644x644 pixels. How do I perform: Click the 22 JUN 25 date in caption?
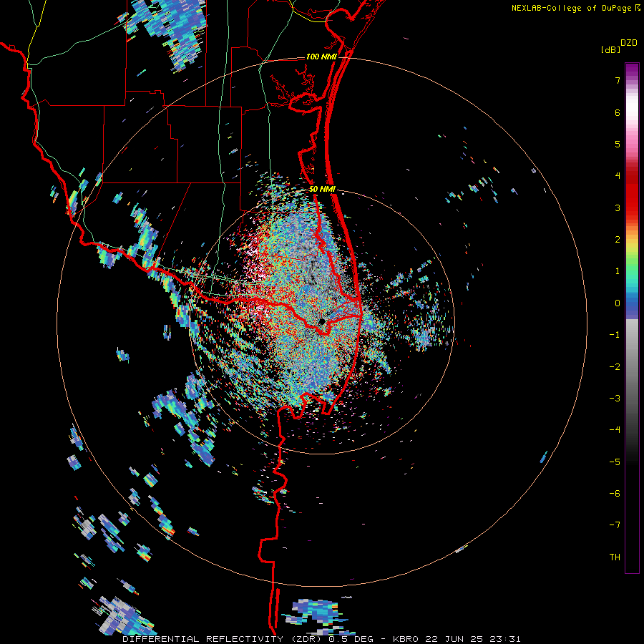[x=454, y=639]
